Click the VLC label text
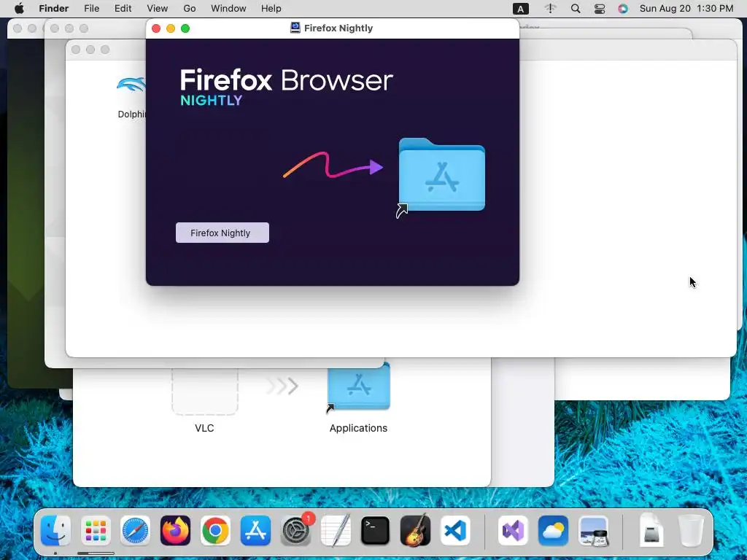747x560 pixels. tap(204, 428)
